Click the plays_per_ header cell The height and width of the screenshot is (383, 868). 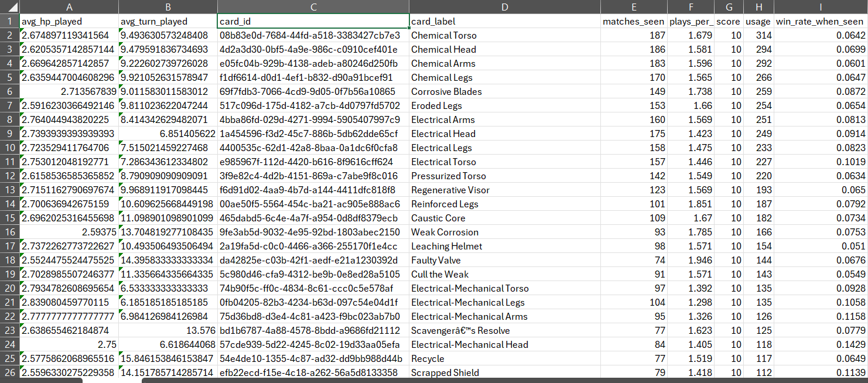(x=691, y=22)
